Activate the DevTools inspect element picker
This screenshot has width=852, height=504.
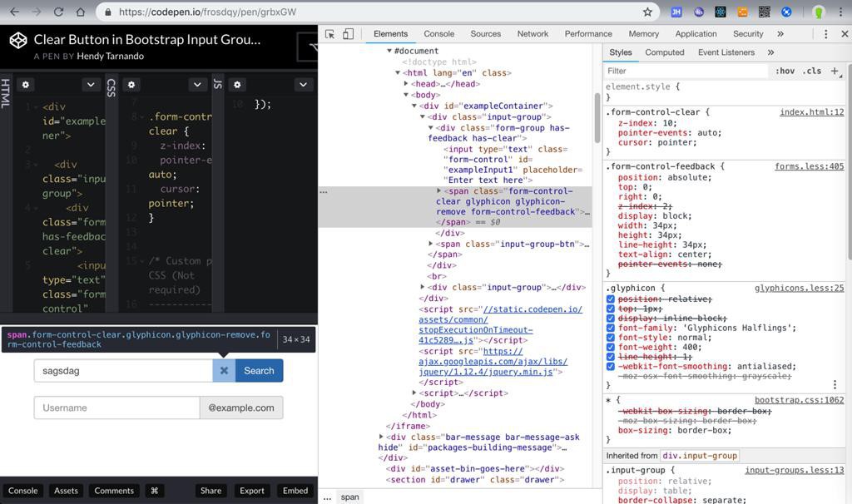(329, 33)
